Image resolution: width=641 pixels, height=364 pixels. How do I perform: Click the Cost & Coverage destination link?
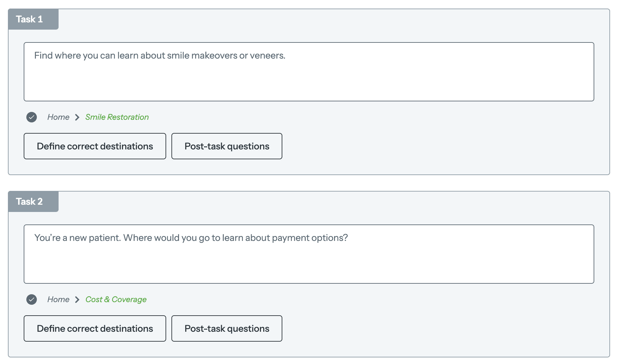[x=116, y=299]
